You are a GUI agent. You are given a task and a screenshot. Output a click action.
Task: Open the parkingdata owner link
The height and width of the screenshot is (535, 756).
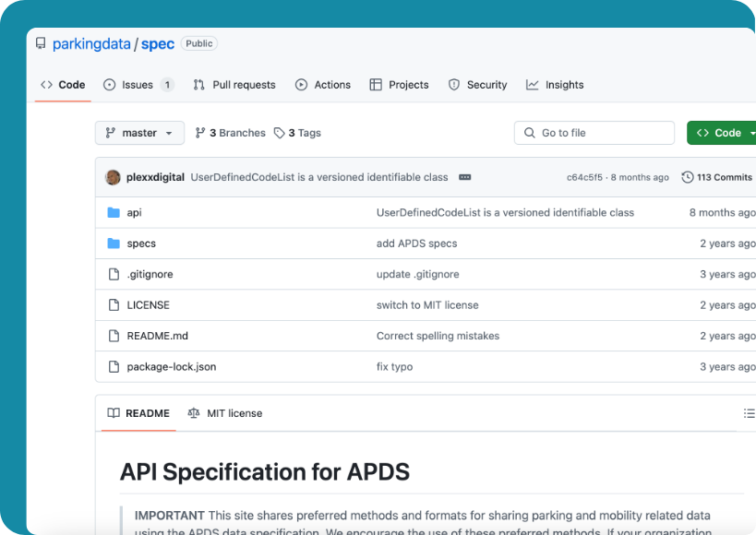(91, 44)
